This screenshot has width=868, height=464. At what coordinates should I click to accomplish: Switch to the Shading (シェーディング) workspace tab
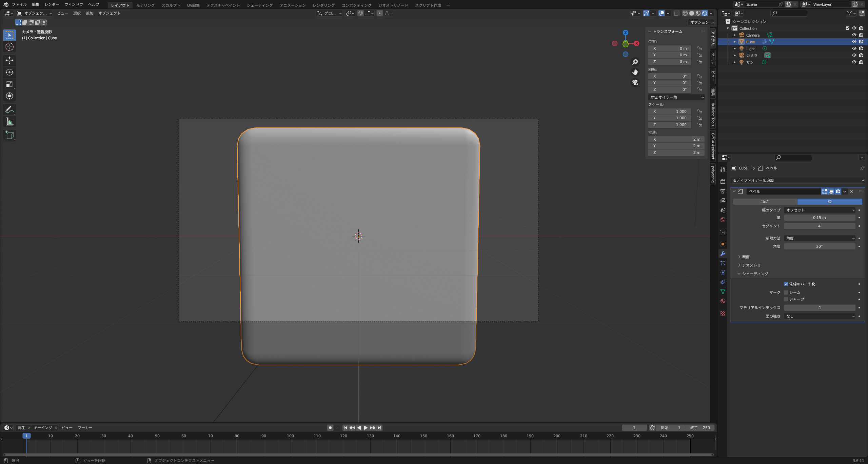[260, 5]
